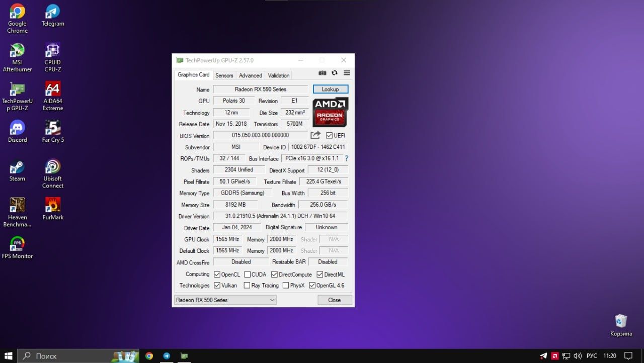
Task: Switch to the Validation tab
Action: 279,75
